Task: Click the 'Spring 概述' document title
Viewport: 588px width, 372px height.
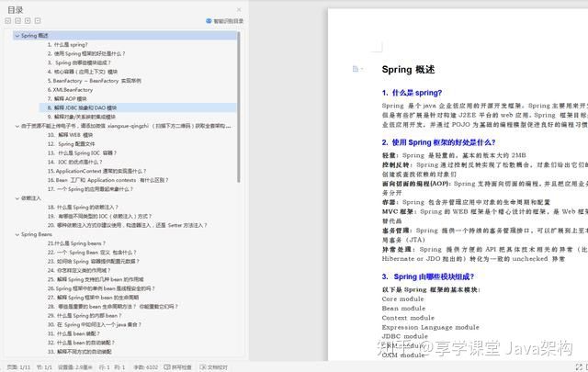Action: pyautogui.click(x=408, y=70)
